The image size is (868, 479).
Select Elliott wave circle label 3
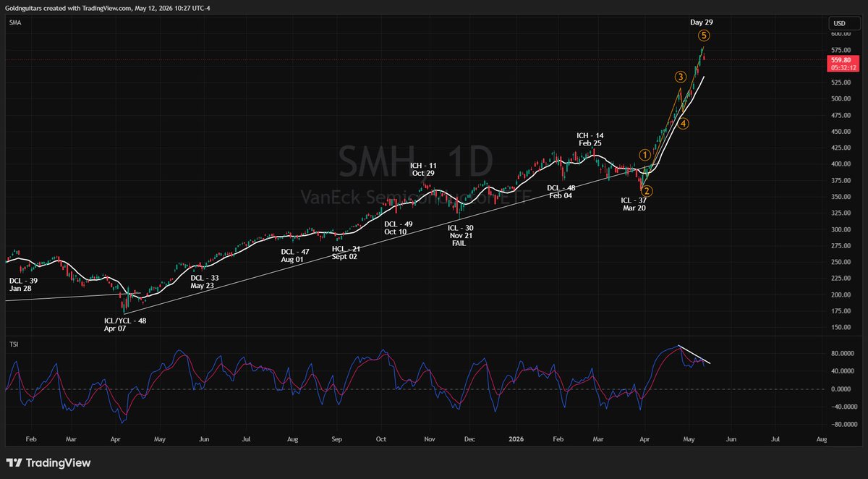680,77
